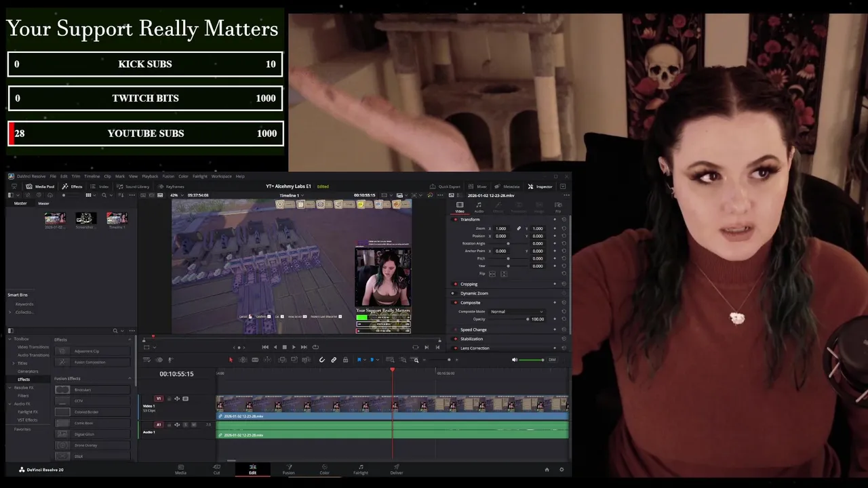Toggle the Speed Change enable dot
Image resolution: width=868 pixels, height=488 pixels.
[455, 329]
